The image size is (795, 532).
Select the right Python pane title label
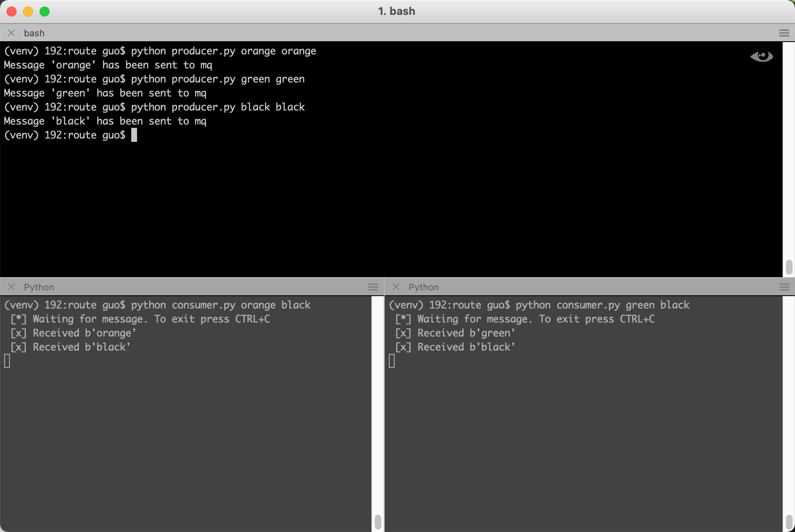click(x=424, y=287)
